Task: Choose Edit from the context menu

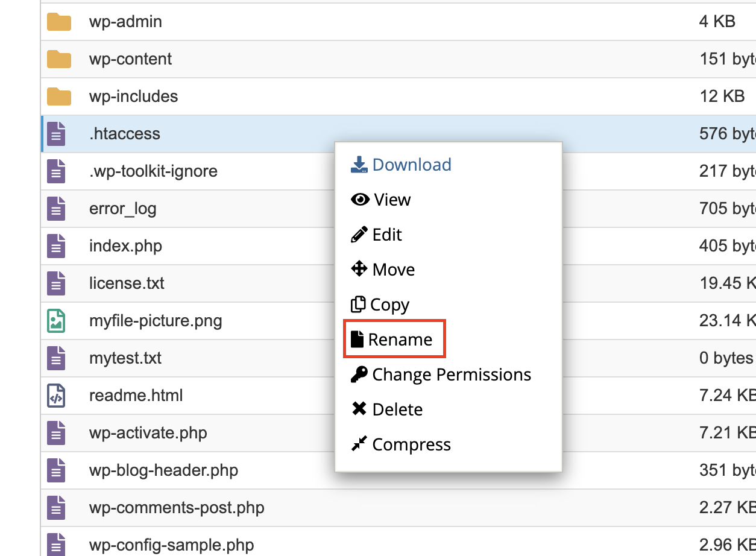Action: point(376,235)
